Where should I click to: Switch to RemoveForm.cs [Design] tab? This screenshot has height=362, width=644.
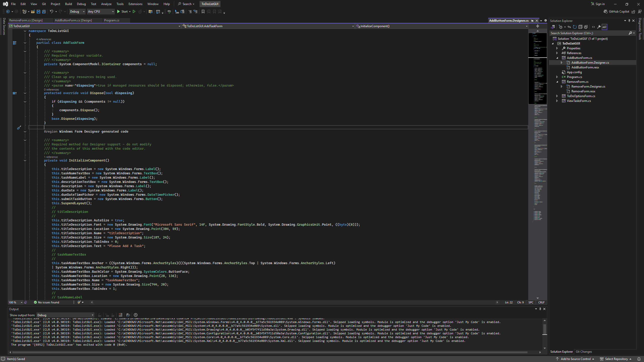(x=26, y=20)
